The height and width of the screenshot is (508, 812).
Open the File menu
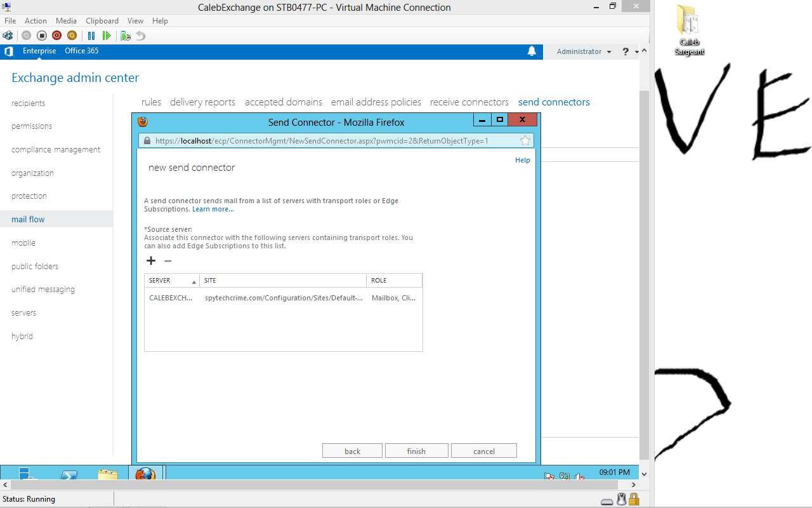pyautogui.click(x=10, y=21)
